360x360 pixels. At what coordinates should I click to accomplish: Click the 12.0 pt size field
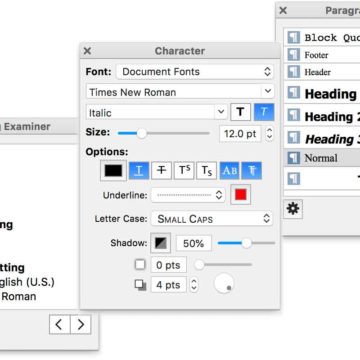click(240, 134)
